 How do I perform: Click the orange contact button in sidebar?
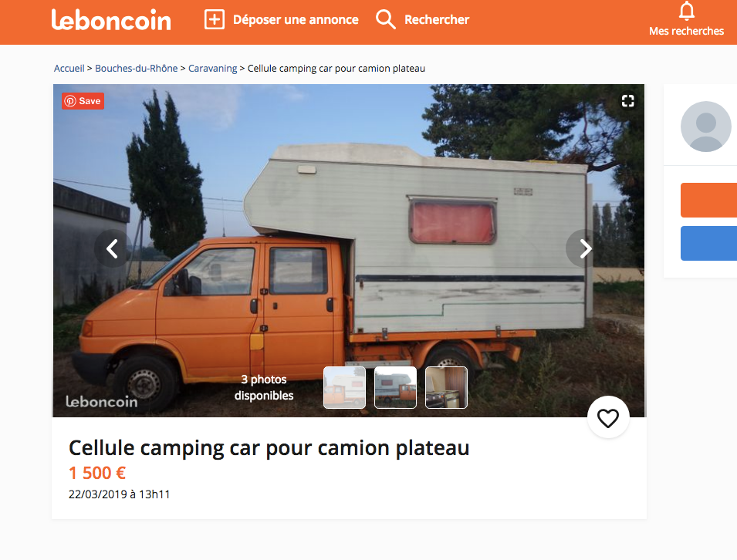click(x=708, y=200)
